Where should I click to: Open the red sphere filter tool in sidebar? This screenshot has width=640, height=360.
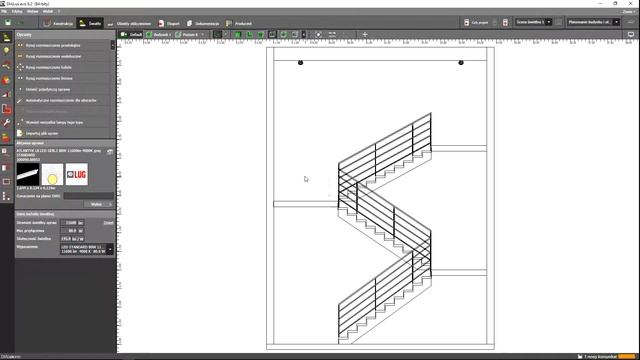pos(6,80)
